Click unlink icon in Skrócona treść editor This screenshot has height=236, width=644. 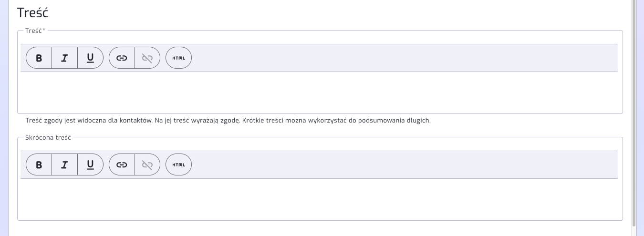(147, 164)
